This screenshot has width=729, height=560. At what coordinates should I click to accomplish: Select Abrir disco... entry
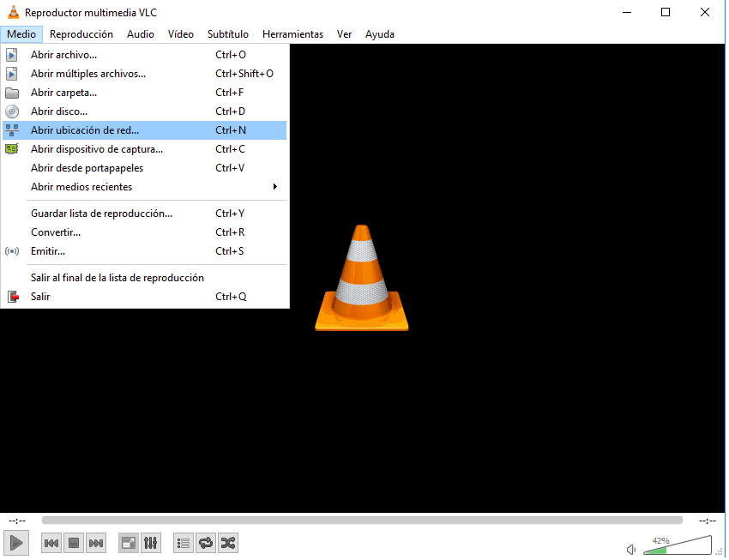tap(145, 111)
